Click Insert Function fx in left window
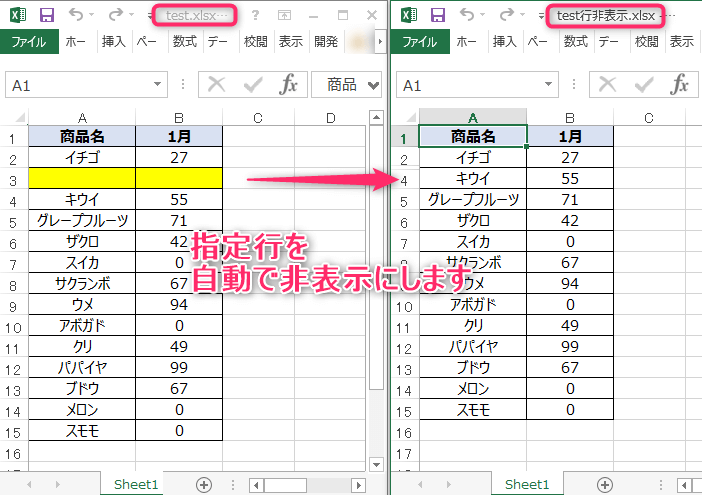 (x=288, y=85)
